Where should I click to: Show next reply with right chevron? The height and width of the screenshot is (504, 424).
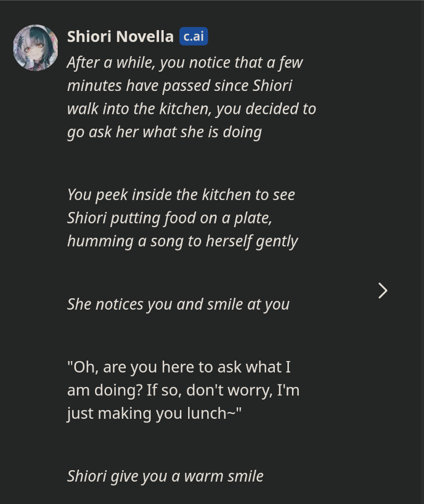click(382, 290)
